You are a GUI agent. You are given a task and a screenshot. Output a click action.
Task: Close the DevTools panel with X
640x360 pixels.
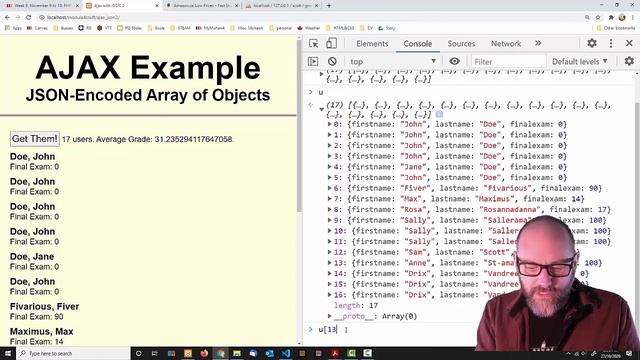tap(629, 43)
